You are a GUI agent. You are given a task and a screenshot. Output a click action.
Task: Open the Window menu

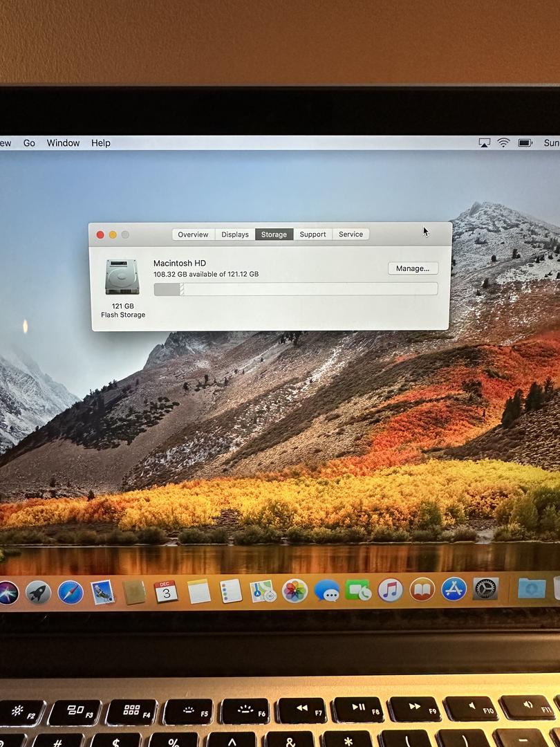[x=63, y=143]
